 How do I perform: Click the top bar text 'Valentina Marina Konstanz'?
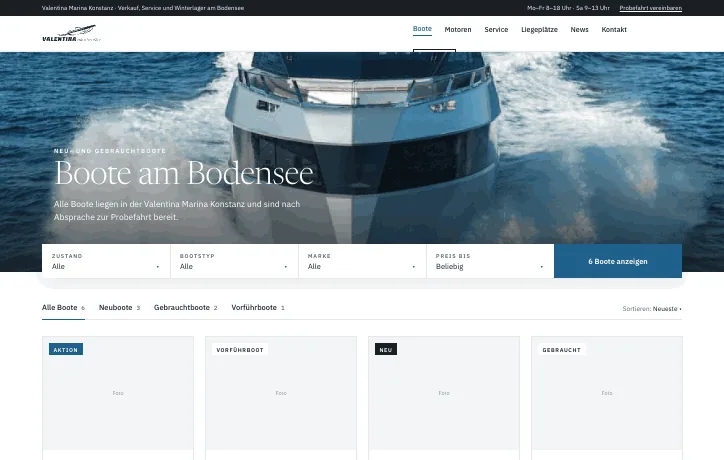[78, 8]
